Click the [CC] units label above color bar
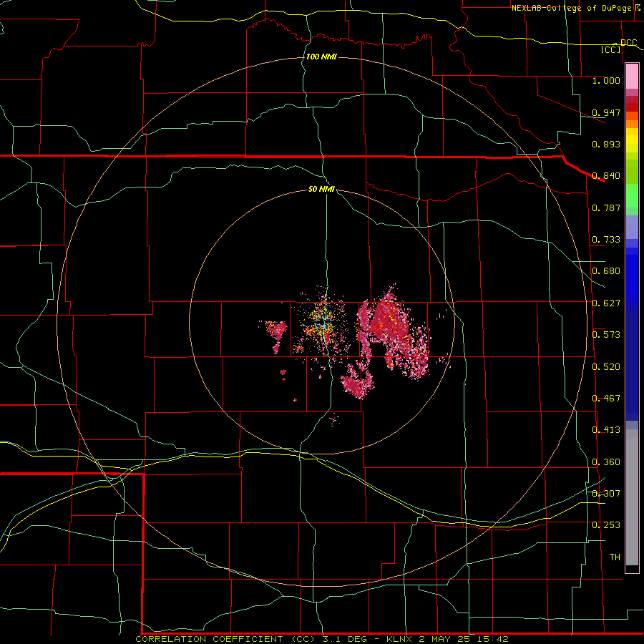Viewport: 644px width, 644px height. coord(611,50)
